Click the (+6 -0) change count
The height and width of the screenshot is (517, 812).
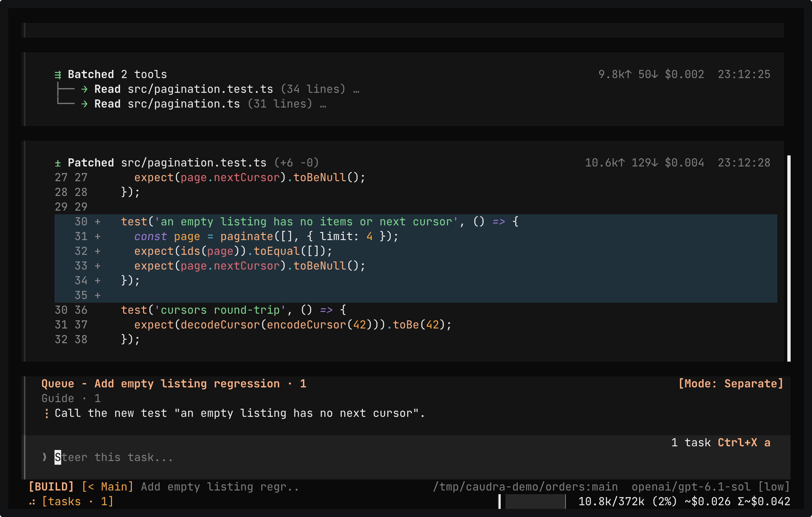coord(296,163)
